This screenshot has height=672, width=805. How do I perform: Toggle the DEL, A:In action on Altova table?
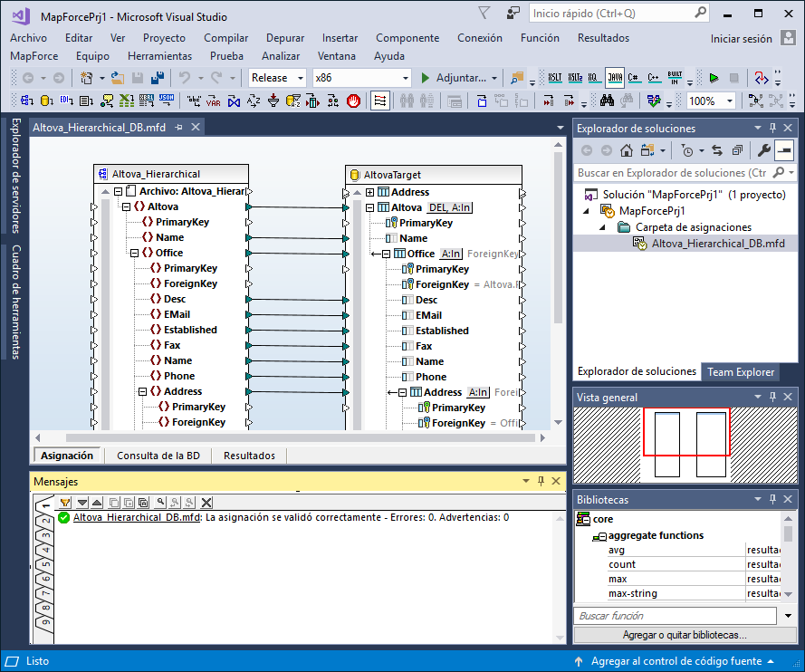click(x=450, y=207)
